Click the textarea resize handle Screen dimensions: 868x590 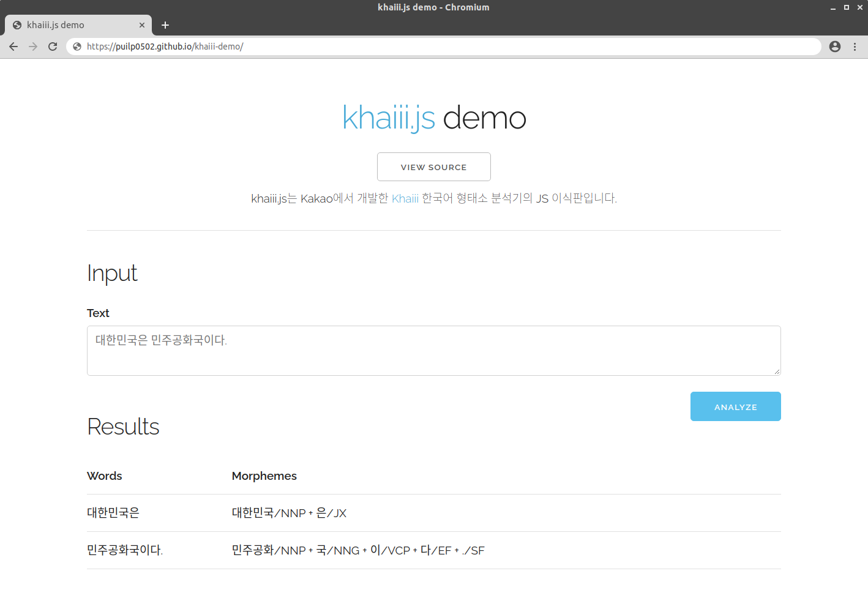pyautogui.click(x=777, y=372)
